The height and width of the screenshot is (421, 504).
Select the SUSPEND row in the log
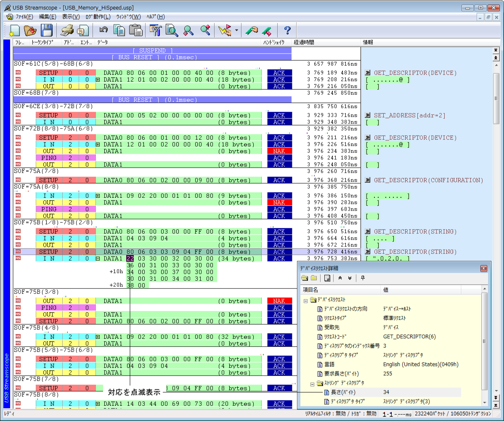tap(152, 51)
